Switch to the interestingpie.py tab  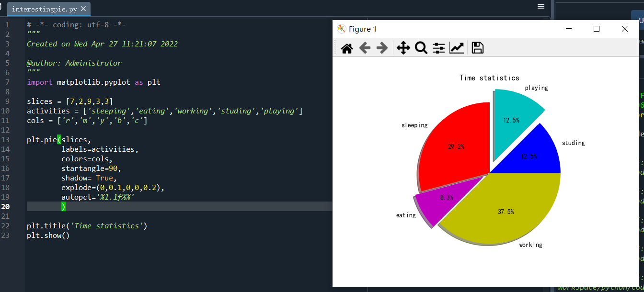(x=44, y=9)
